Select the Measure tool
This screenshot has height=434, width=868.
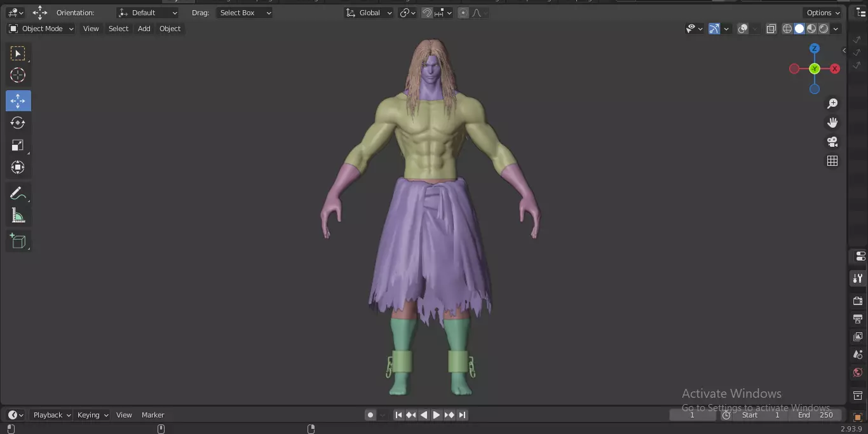pyautogui.click(x=18, y=216)
